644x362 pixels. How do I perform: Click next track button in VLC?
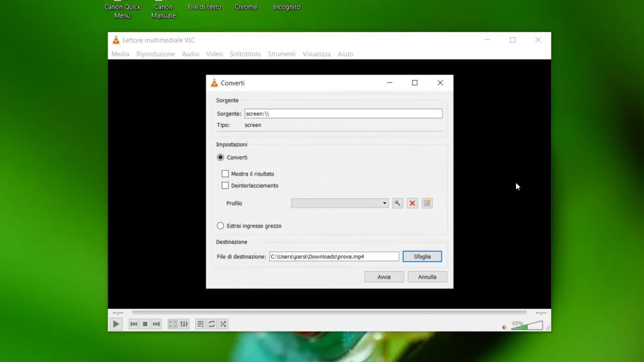pos(156,324)
